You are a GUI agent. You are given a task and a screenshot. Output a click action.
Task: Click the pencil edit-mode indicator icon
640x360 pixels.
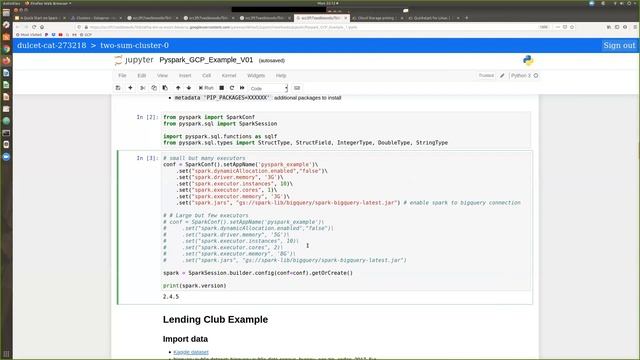pos(502,76)
